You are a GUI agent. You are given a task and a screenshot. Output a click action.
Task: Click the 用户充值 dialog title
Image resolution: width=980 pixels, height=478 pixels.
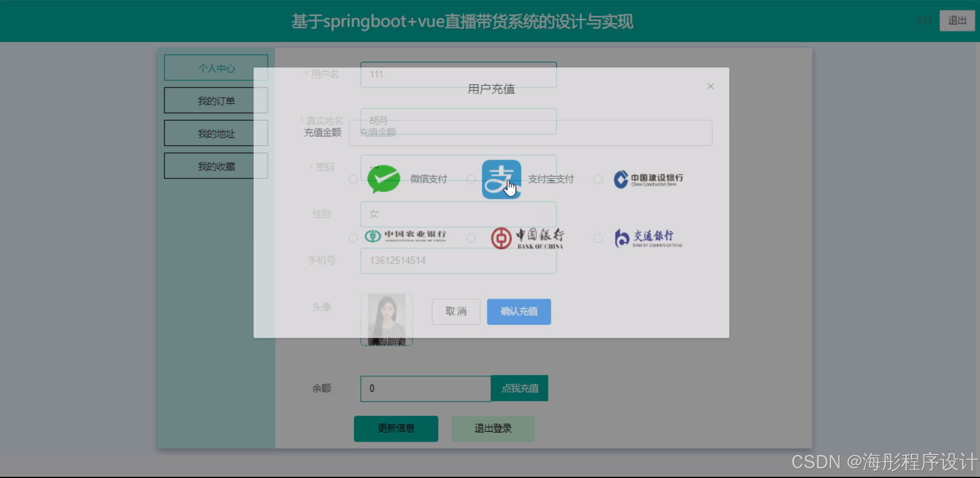[x=491, y=89]
